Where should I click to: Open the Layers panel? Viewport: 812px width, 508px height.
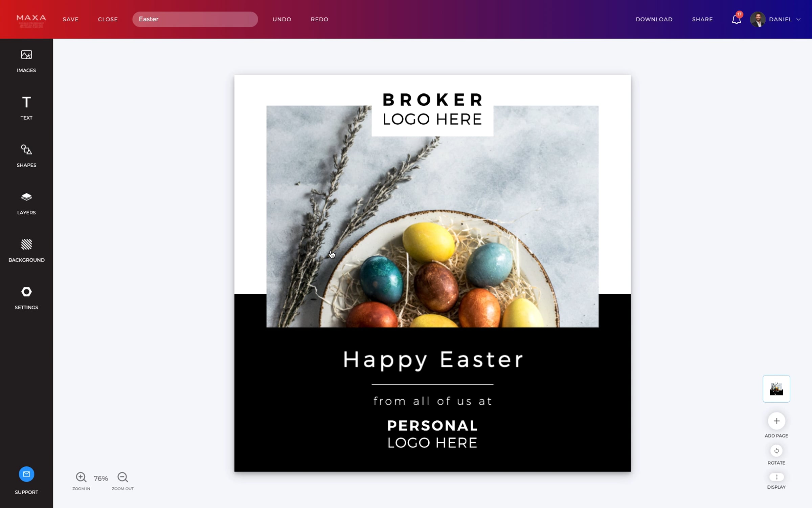[x=26, y=203]
